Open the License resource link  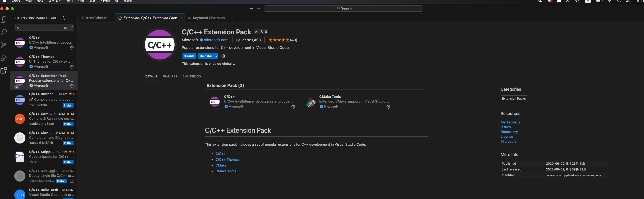coord(507,137)
